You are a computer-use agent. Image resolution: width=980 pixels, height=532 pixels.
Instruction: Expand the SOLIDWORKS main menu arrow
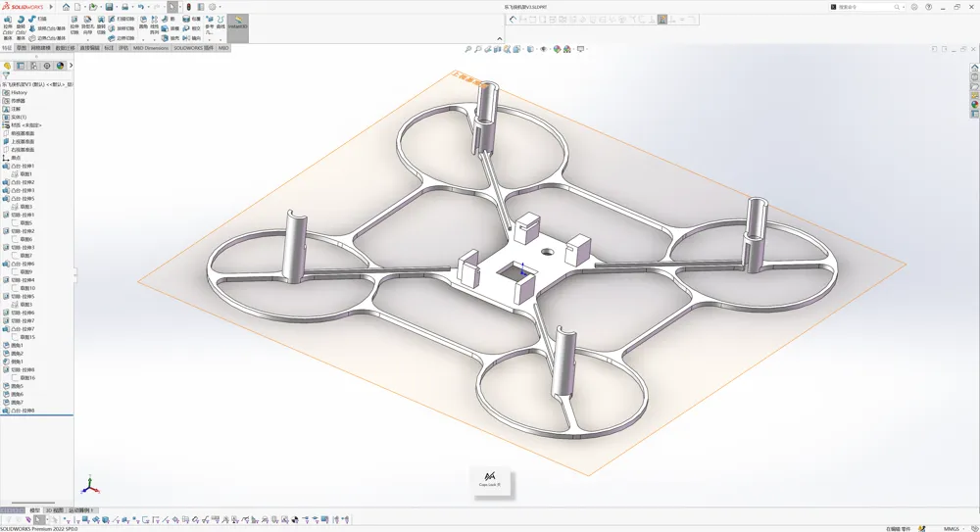pyautogui.click(x=51, y=7)
